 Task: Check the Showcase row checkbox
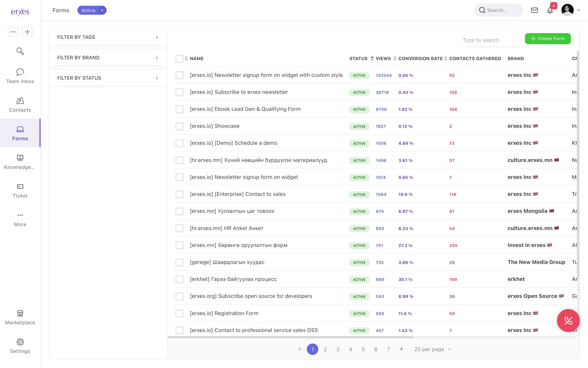click(x=179, y=126)
